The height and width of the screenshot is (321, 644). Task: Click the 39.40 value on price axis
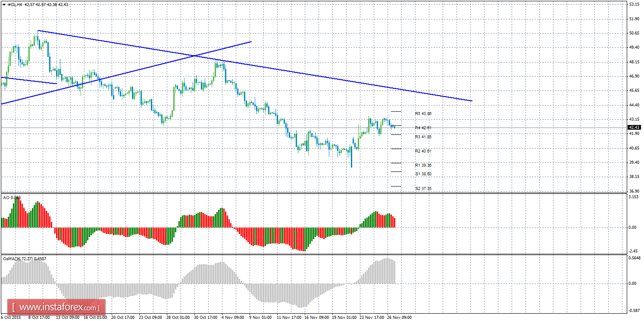tap(634, 162)
